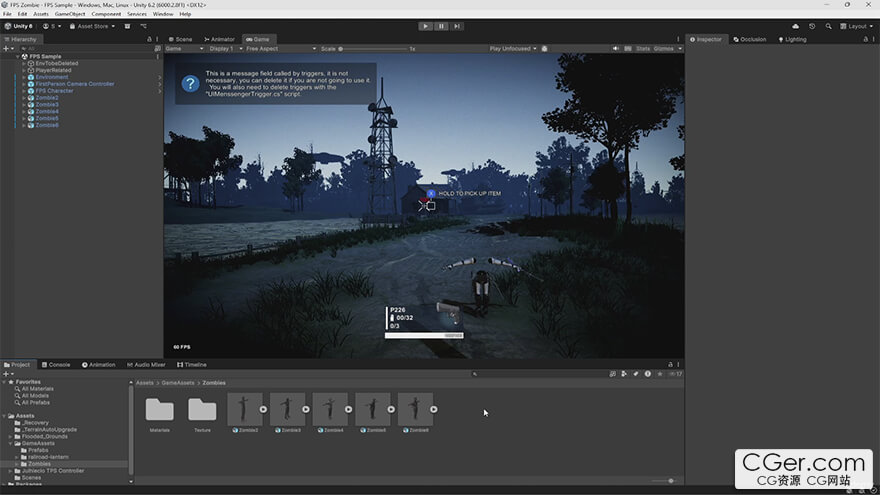880x495 pixels.
Task: Click the Layout dropdown button
Action: click(857, 26)
